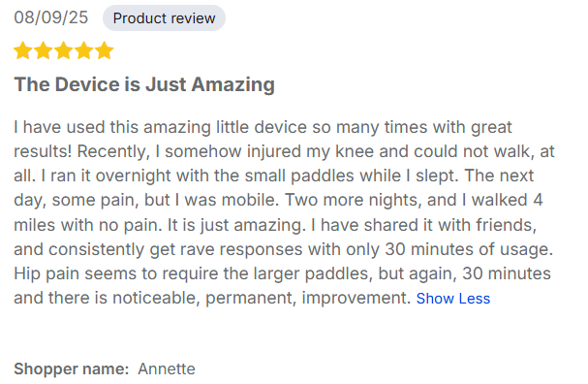Click the phrase walked 4 in review

pos(507,200)
